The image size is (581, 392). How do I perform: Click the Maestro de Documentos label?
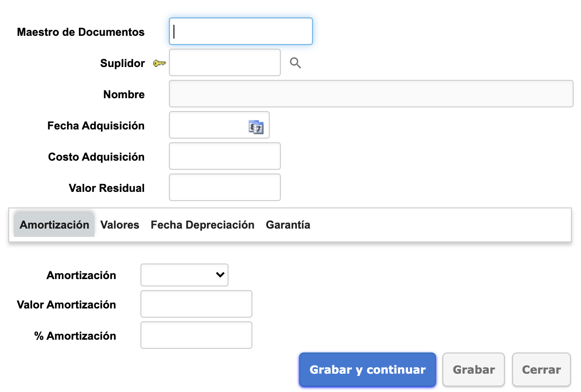point(81,32)
